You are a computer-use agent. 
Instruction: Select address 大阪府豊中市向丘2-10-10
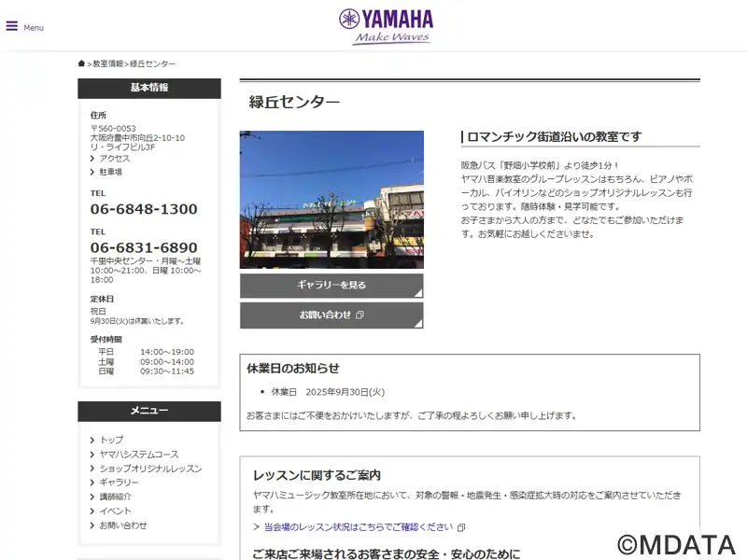point(137,138)
